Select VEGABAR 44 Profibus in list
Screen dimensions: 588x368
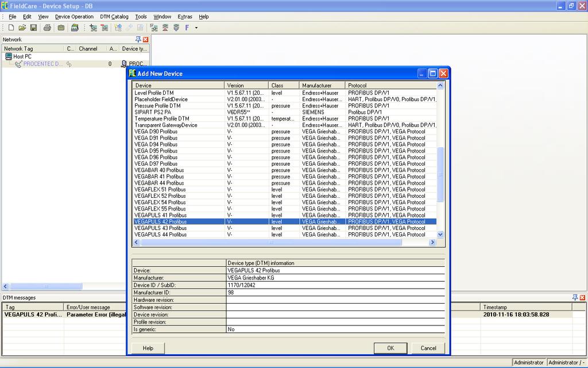point(285,183)
